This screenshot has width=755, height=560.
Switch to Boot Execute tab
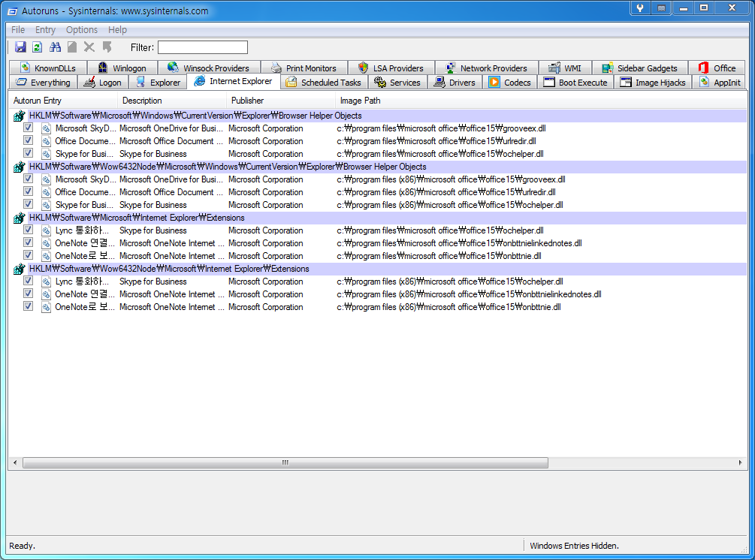point(576,83)
